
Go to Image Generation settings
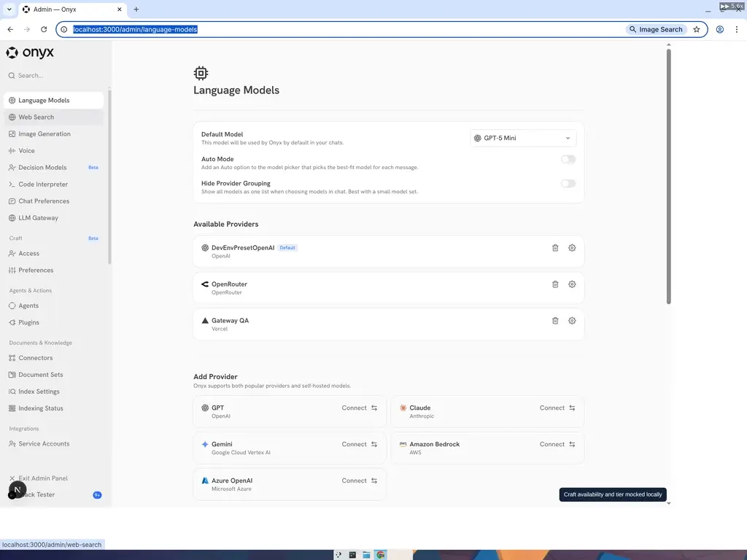[54, 134]
